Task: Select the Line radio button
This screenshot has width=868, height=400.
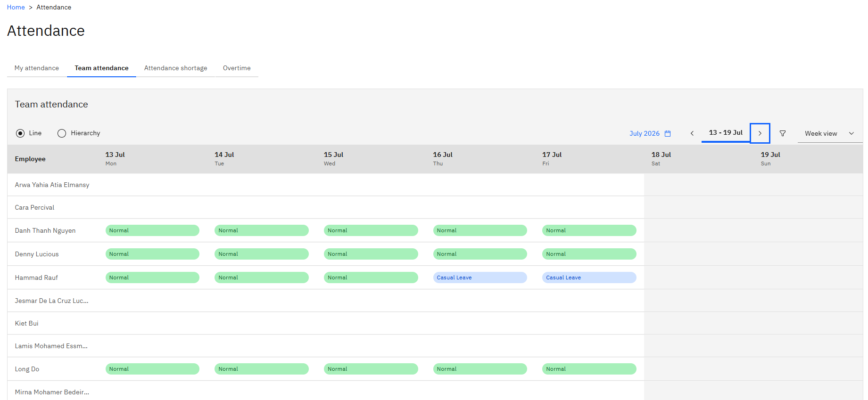Action: click(20, 133)
